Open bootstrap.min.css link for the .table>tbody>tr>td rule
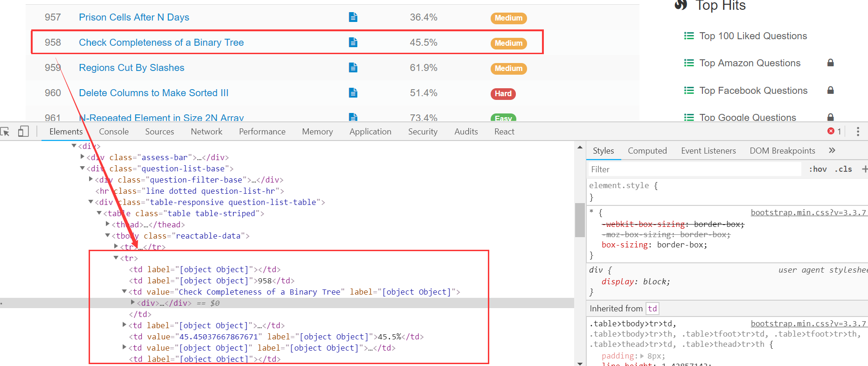 tap(808, 324)
